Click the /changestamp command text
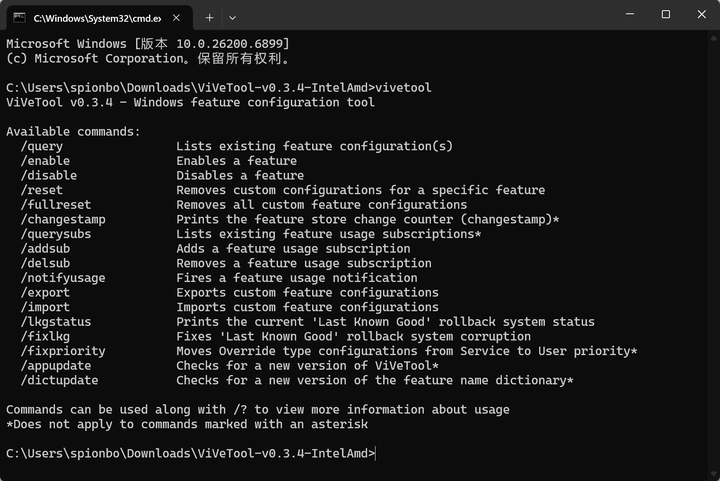The width and height of the screenshot is (720, 481). (63, 219)
